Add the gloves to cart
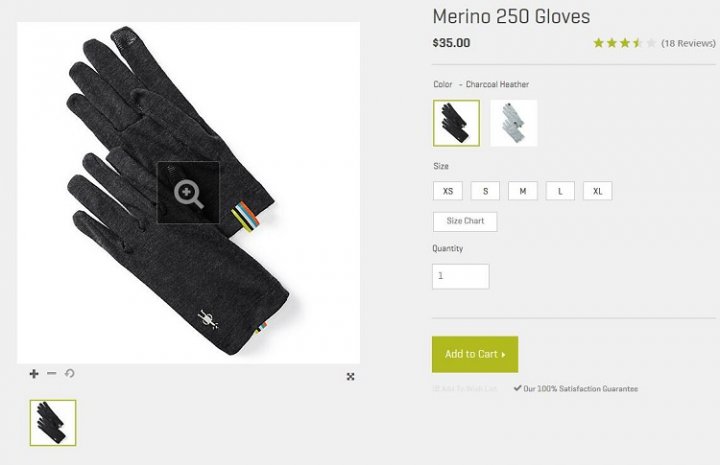 [x=475, y=354]
